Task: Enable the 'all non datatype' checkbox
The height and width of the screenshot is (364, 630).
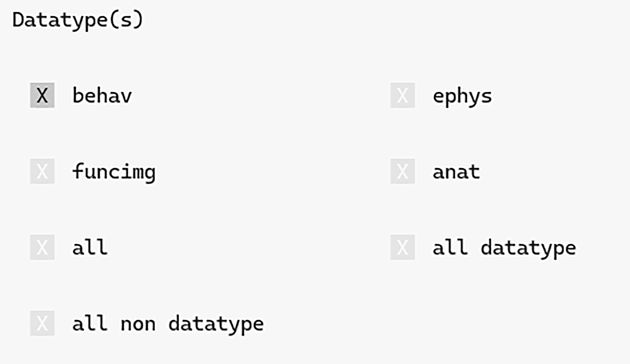Action: tap(42, 323)
